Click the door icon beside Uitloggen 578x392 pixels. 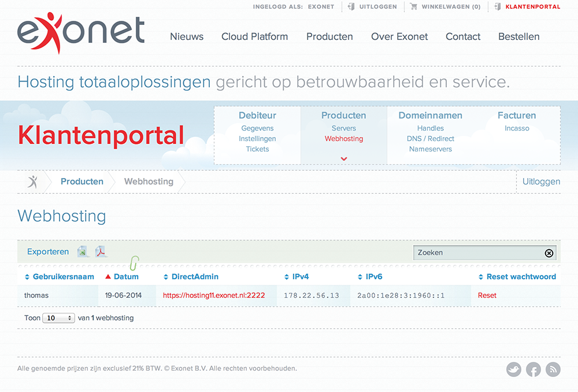click(351, 6)
